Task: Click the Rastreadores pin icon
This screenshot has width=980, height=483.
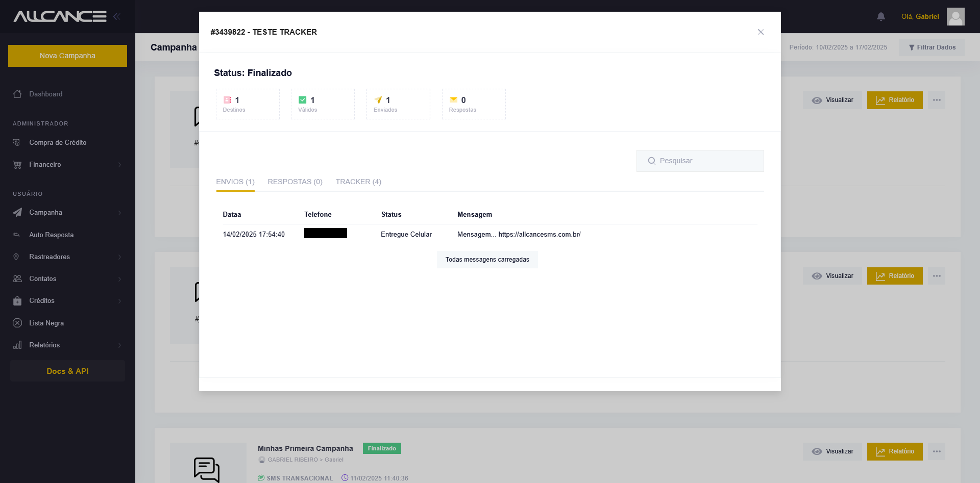Action: tap(16, 257)
